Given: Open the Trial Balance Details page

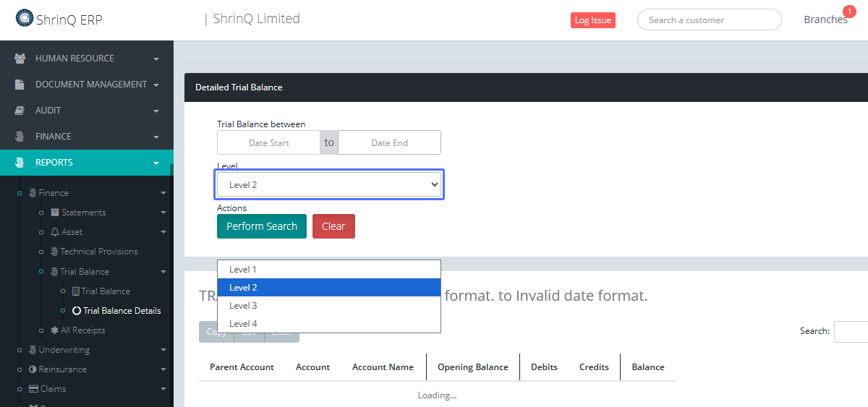Looking at the screenshot, I should click(122, 311).
